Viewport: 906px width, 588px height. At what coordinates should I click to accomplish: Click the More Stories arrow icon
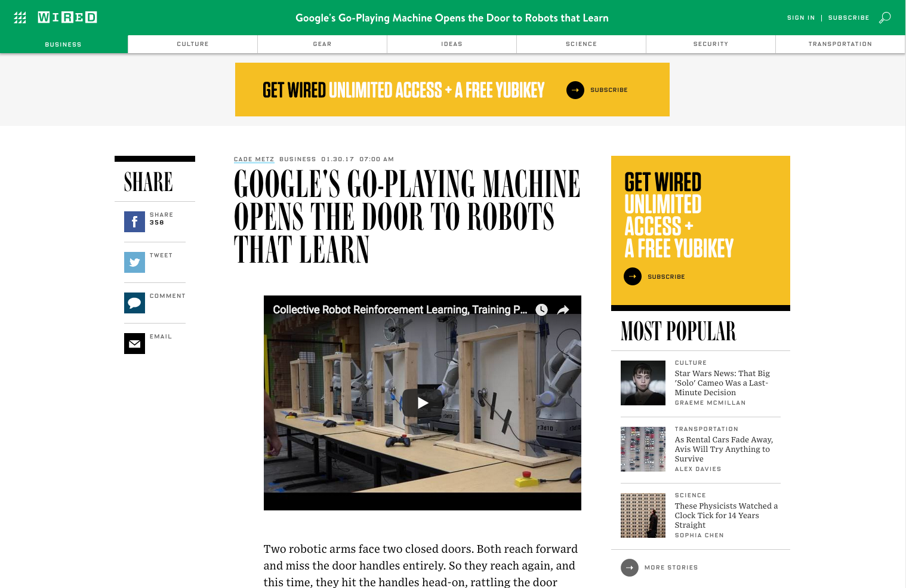coord(630,568)
